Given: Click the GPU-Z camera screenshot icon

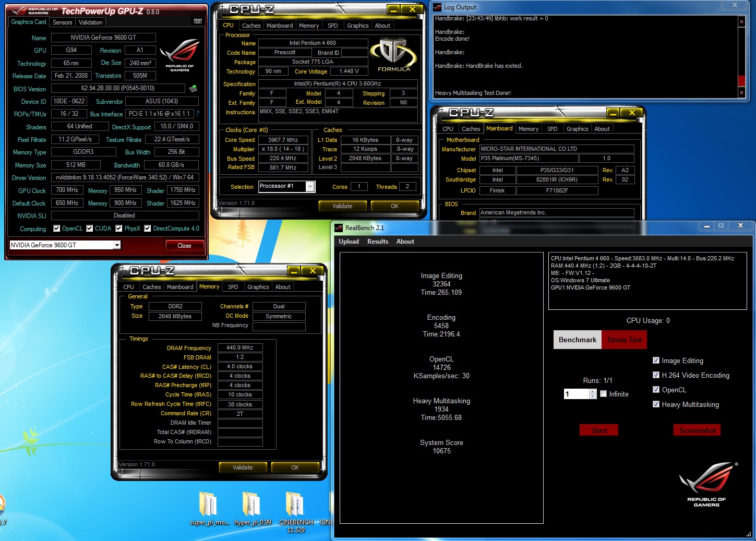Looking at the screenshot, I should [198, 21].
